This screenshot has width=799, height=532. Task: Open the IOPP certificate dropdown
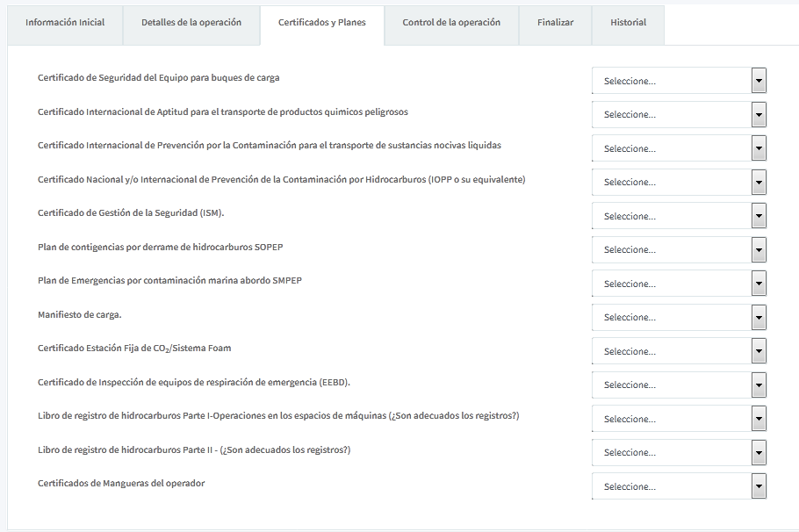point(679,183)
